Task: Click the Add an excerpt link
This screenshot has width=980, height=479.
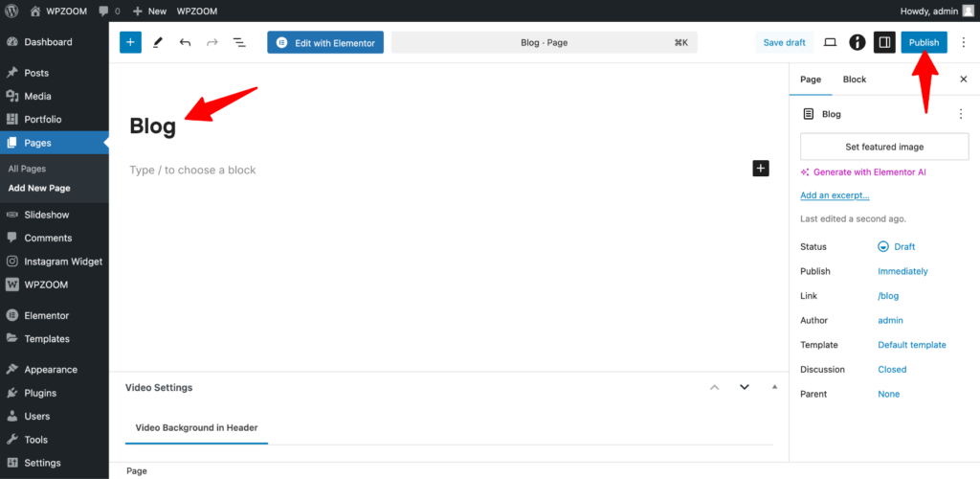Action: [835, 195]
